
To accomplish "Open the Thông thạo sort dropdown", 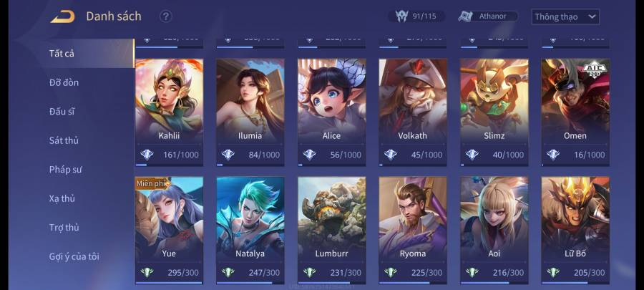I will click(565, 17).
